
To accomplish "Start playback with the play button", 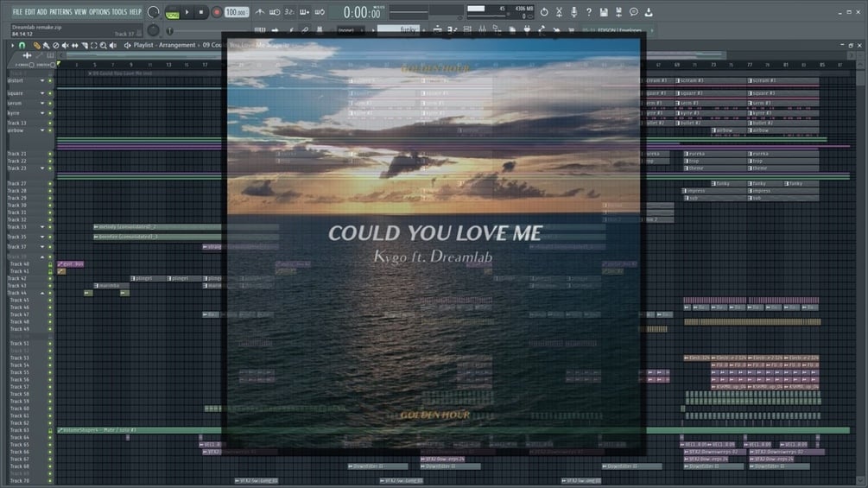I will 187,11.
